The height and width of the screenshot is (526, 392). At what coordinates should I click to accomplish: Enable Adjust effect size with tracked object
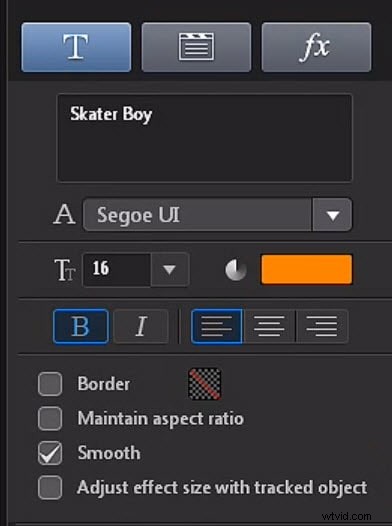(50, 487)
